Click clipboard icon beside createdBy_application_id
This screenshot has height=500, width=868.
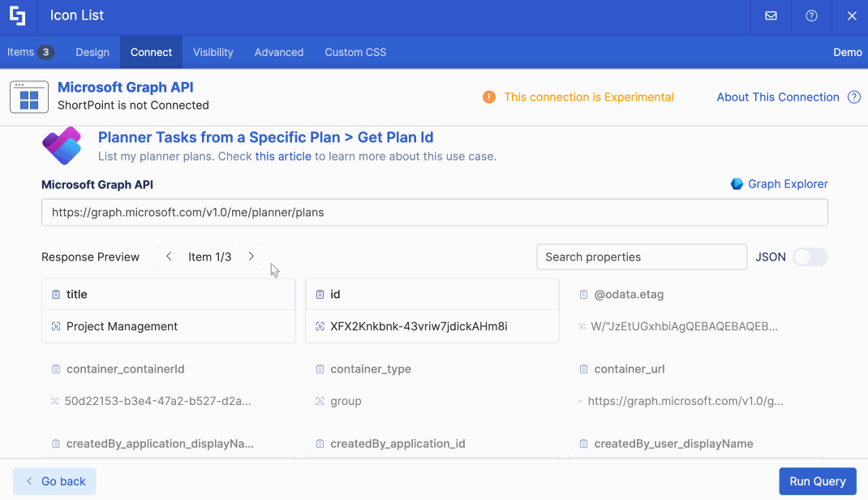[320, 443]
